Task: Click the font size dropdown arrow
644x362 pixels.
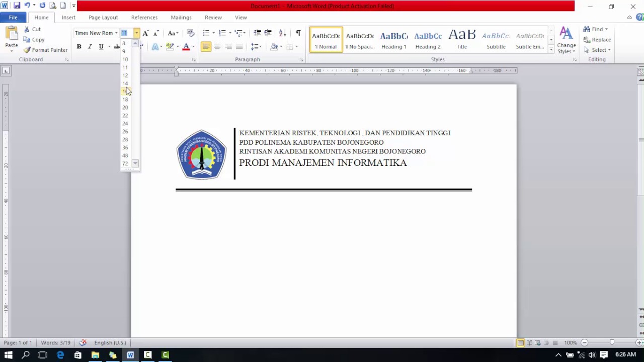Action: [x=136, y=33]
